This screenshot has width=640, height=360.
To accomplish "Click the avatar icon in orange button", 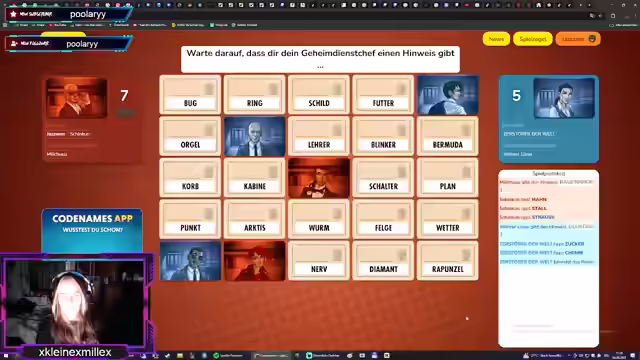I will pos(592,39).
